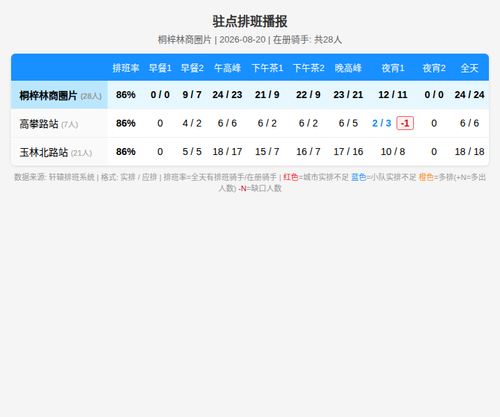Click 高攀路站 早餐2 value 4 / 2

tap(192, 123)
